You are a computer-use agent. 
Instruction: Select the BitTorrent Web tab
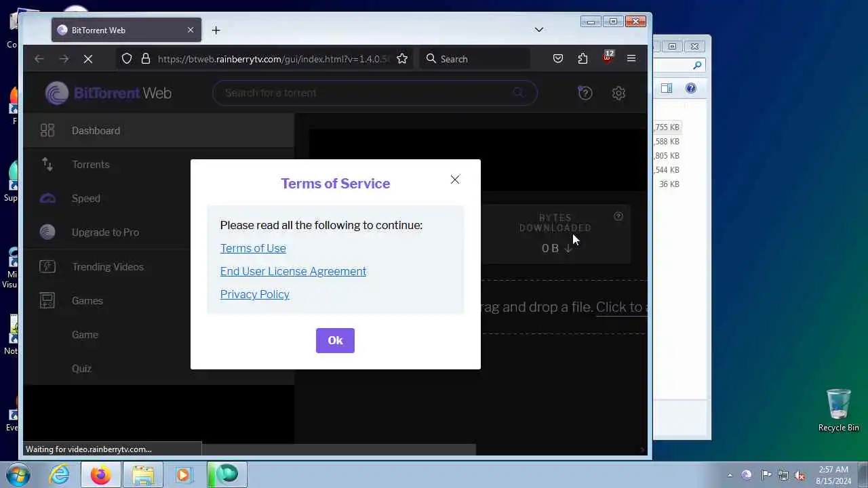(126, 30)
